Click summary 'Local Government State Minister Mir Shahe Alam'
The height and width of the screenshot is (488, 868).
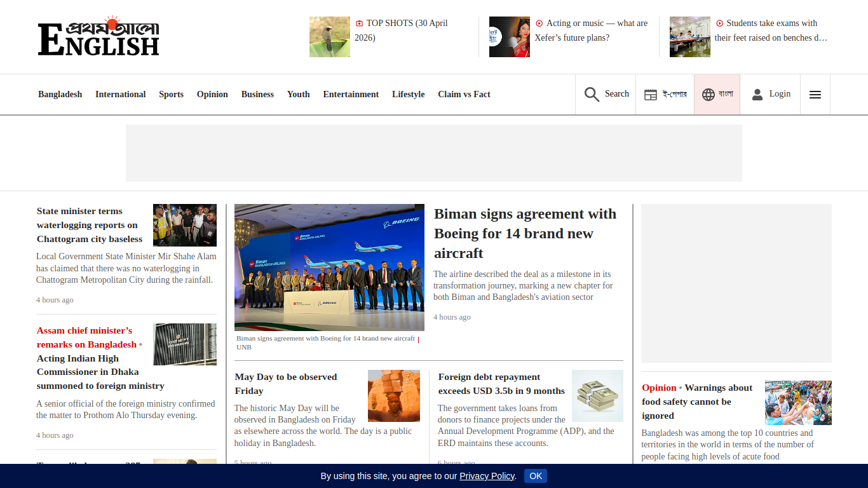pyautogui.click(x=126, y=268)
